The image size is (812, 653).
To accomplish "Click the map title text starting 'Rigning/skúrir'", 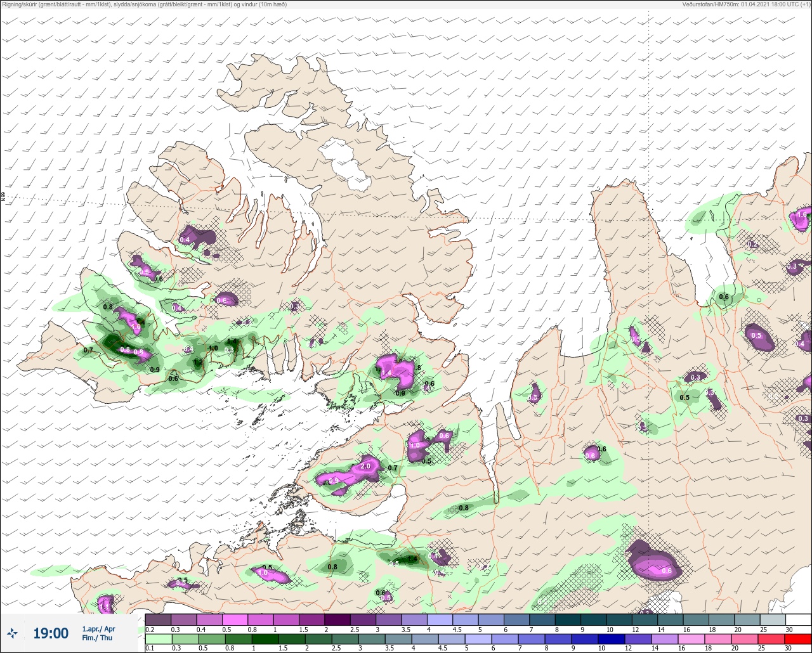I will tap(145, 4).
